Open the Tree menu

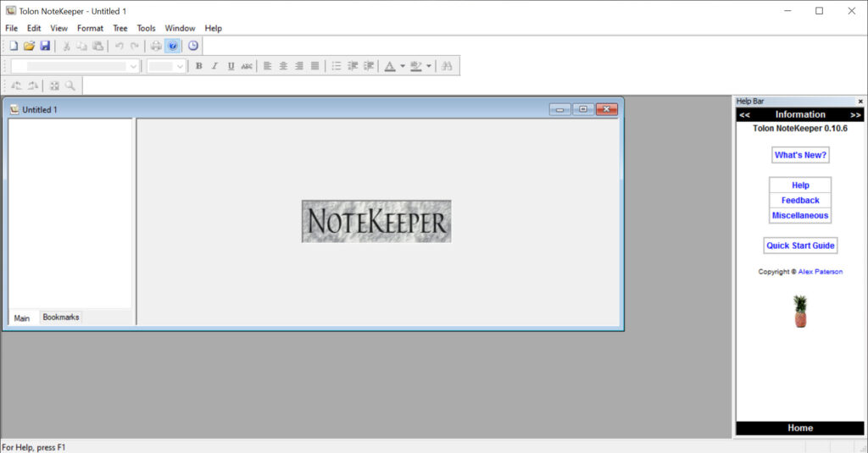pos(120,28)
